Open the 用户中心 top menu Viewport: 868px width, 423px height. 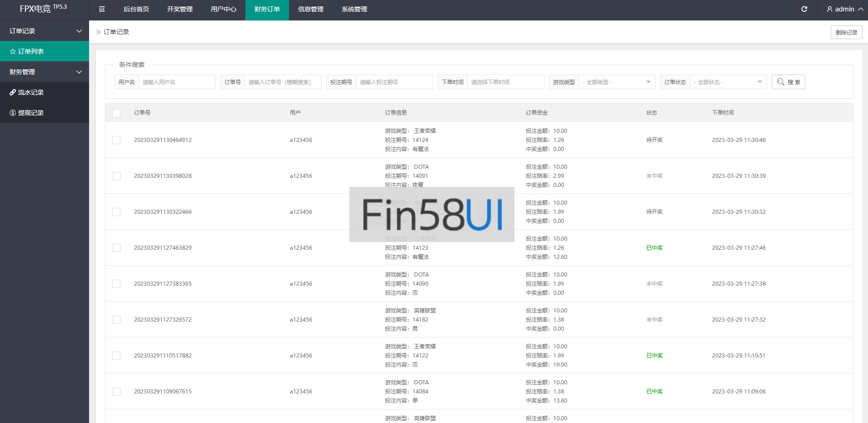coord(223,9)
